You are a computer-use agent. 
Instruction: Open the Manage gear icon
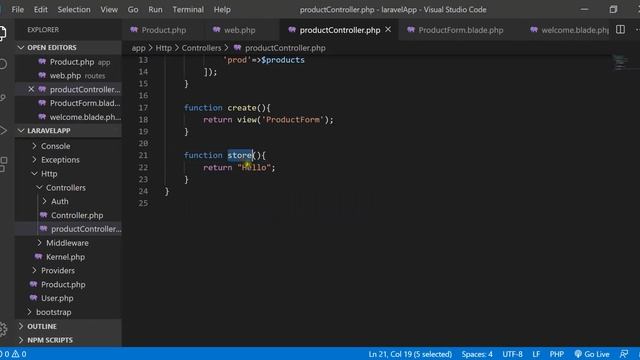pos(3,329)
